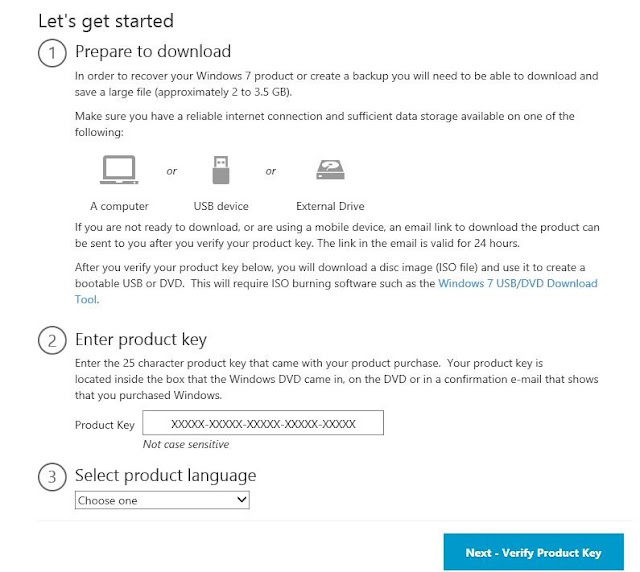640x572 pixels.
Task: Click the external hard drive icon
Action: (330, 169)
